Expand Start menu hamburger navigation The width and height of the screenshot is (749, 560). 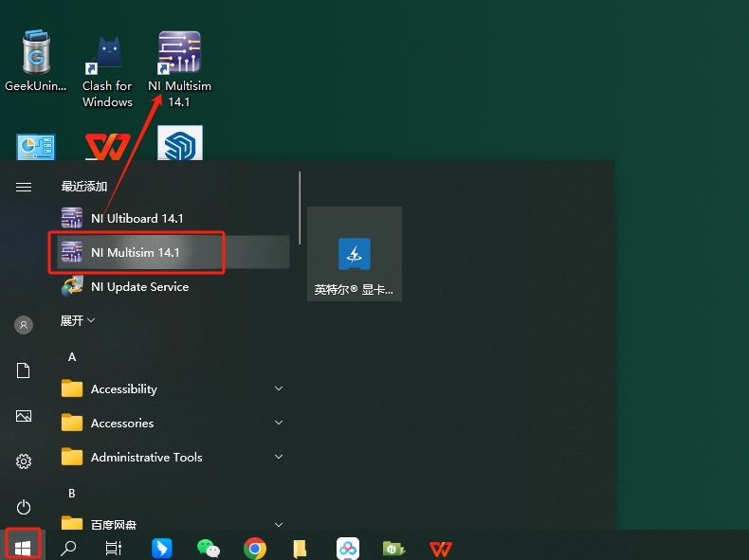pyautogui.click(x=24, y=187)
